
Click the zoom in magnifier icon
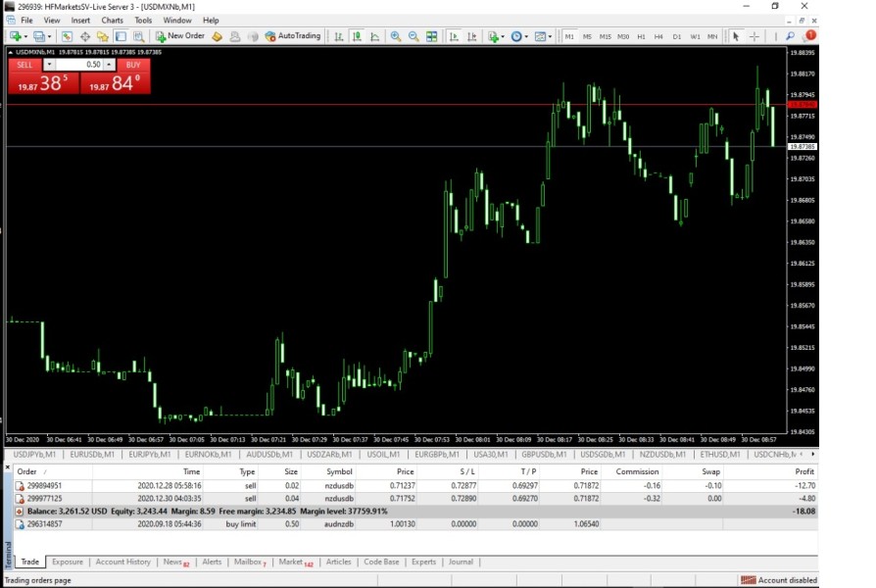point(396,36)
